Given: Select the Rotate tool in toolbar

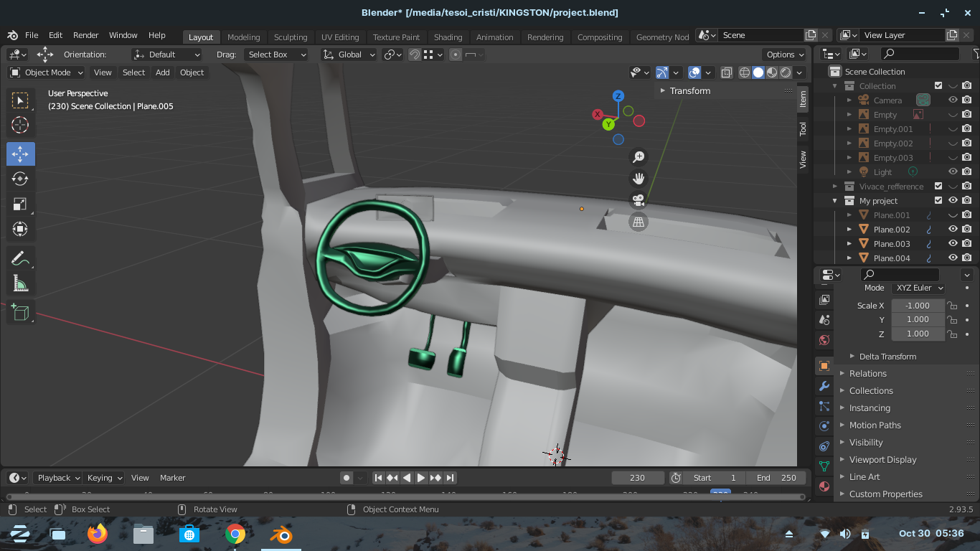Looking at the screenshot, I should click(20, 179).
